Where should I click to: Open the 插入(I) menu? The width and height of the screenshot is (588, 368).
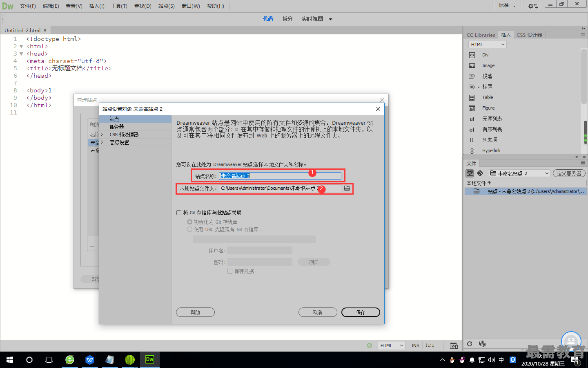coord(97,6)
